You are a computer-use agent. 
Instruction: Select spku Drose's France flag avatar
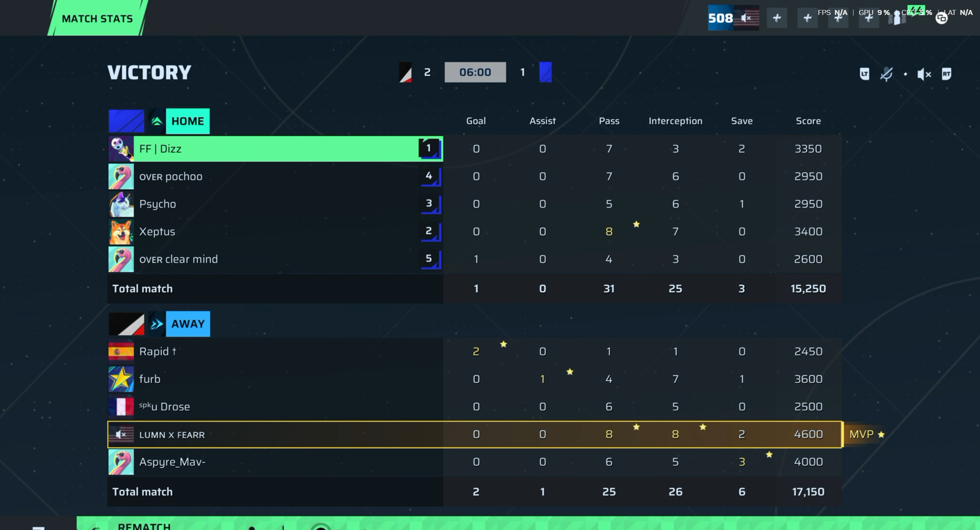click(121, 407)
